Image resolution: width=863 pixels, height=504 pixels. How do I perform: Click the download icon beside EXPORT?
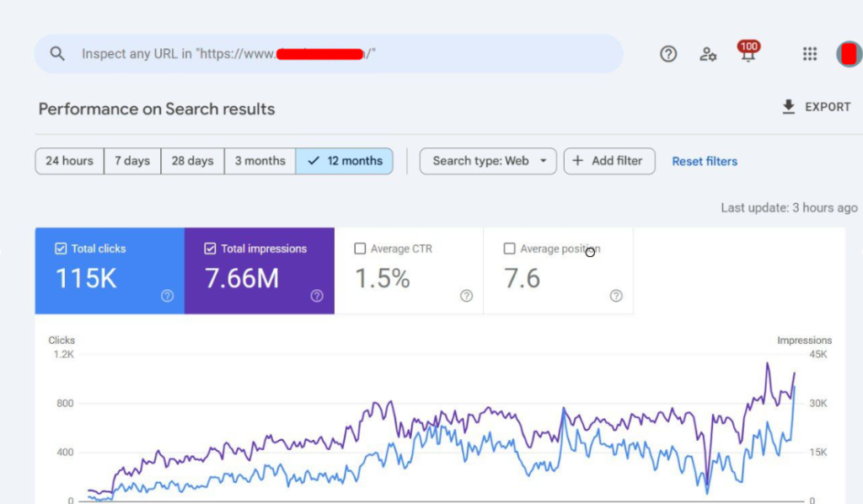[x=788, y=106]
